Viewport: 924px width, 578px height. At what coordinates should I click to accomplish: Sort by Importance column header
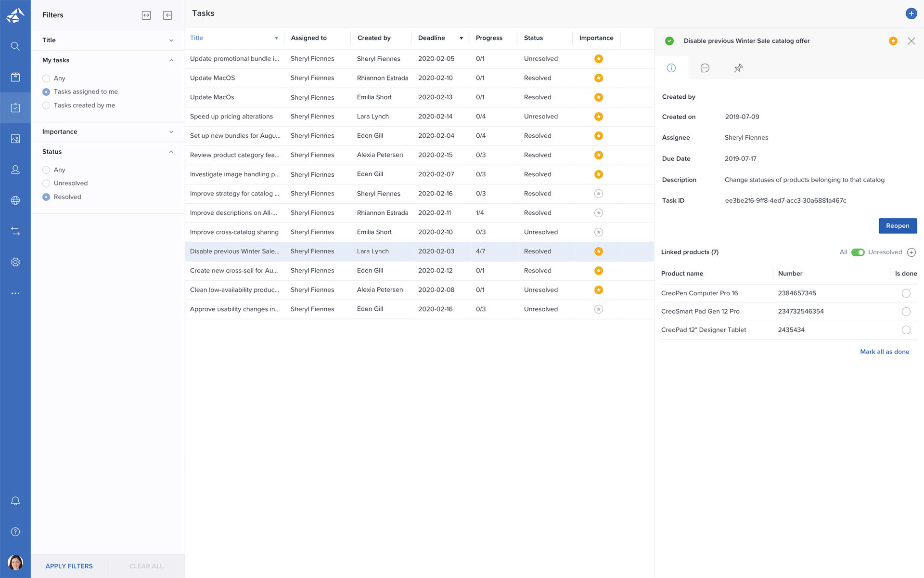pos(596,38)
